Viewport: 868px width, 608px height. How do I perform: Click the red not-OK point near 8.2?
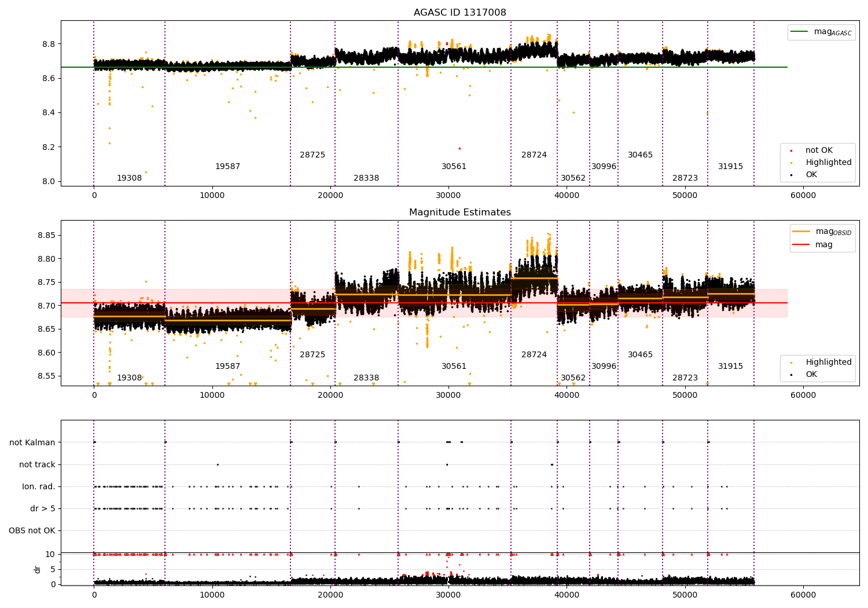tap(459, 148)
